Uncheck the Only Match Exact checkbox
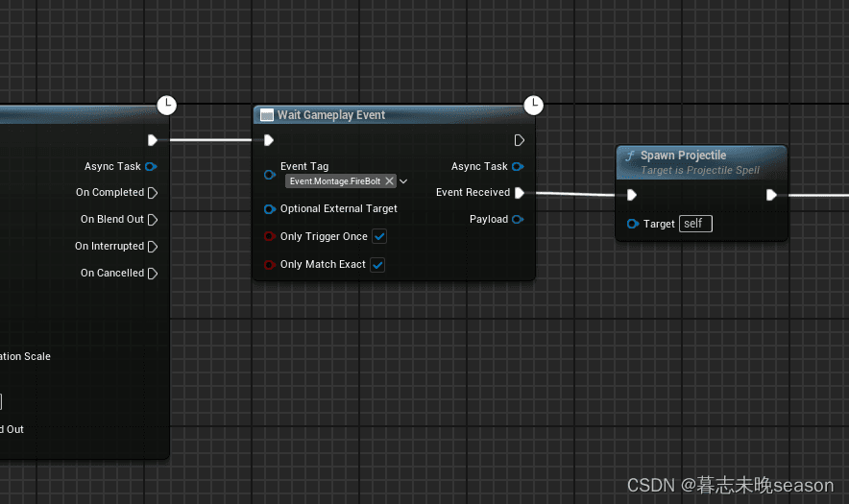 pos(377,265)
